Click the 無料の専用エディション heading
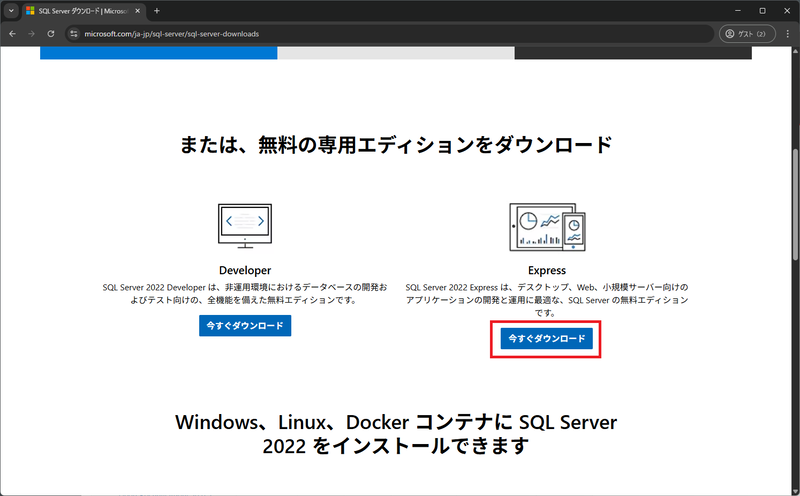Screen dimensions: 800x496 pyautogui.click(x=396, y=145)
